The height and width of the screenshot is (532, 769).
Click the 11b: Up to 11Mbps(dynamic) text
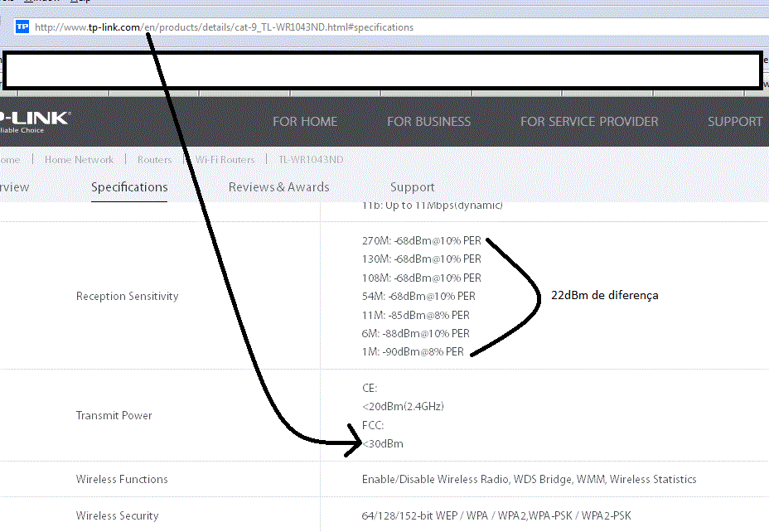(x=432, y=206)
